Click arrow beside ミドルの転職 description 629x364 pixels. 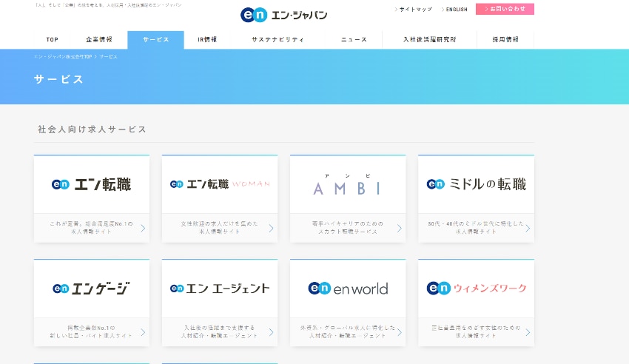tap(528, 228)
